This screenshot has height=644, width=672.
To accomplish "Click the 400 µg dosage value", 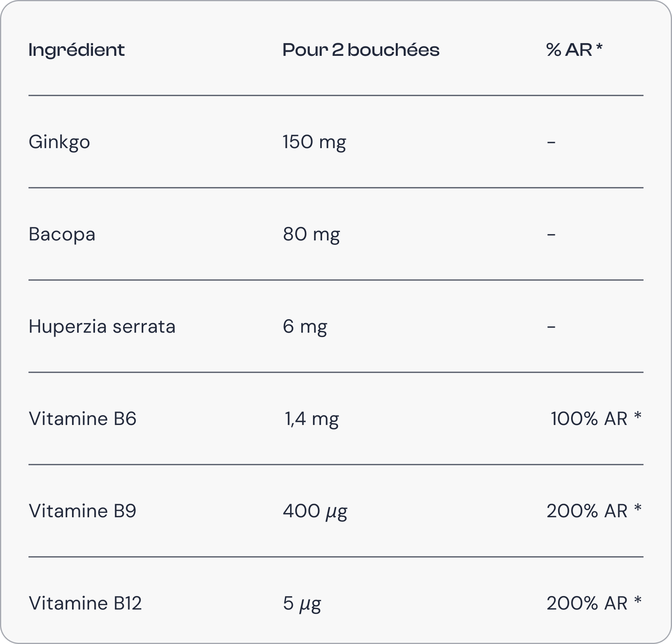I will tap(315, 511).
